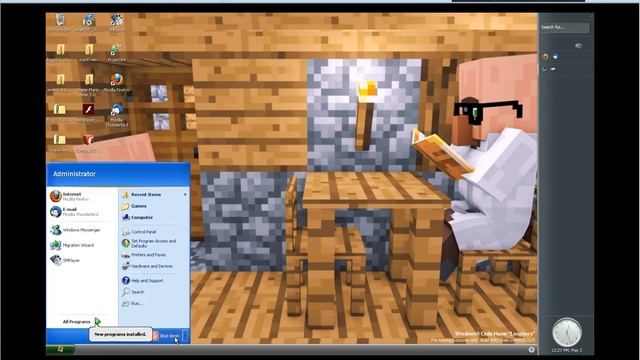Click the Start button on taskbar
Viewport: 640px width, 360px height.
pyautogui.click(x=60, y=349)
